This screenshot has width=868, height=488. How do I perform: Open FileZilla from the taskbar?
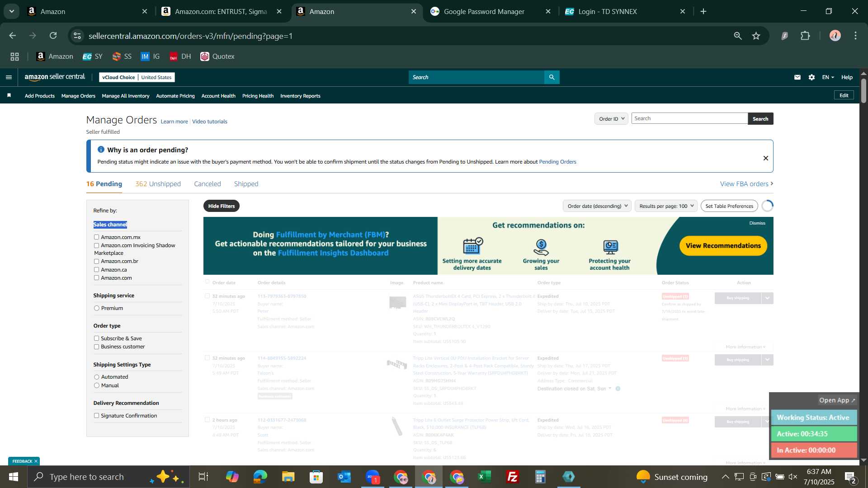[x=513, y=477]
